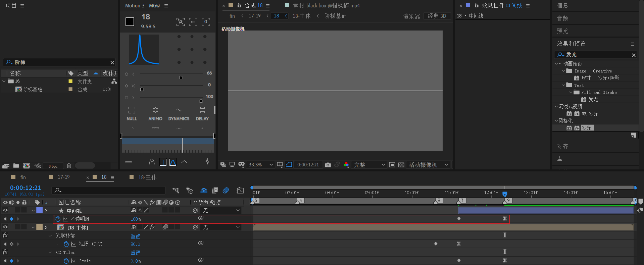Click the new composition icon in Project panel

tap(27, 166)
